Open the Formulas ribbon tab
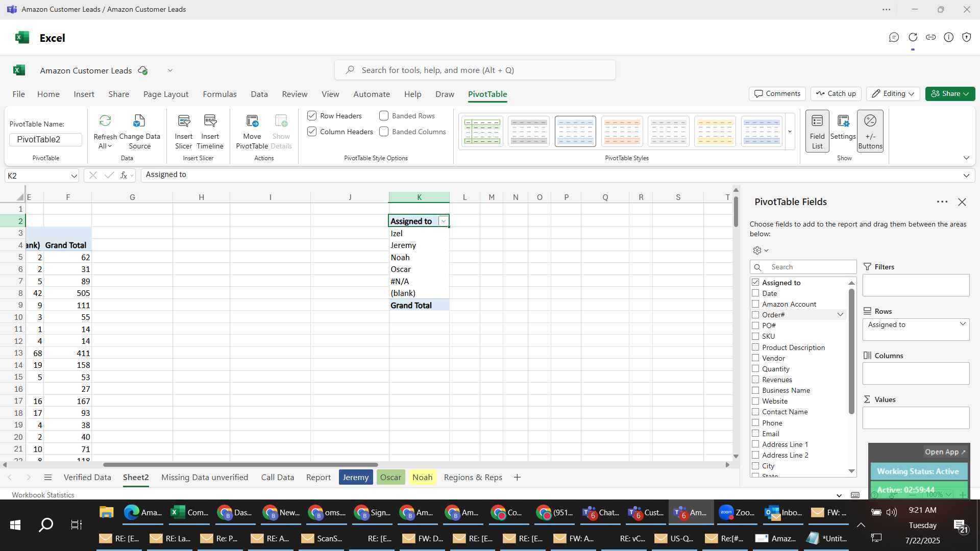The image size is (980, 551). 219,94
